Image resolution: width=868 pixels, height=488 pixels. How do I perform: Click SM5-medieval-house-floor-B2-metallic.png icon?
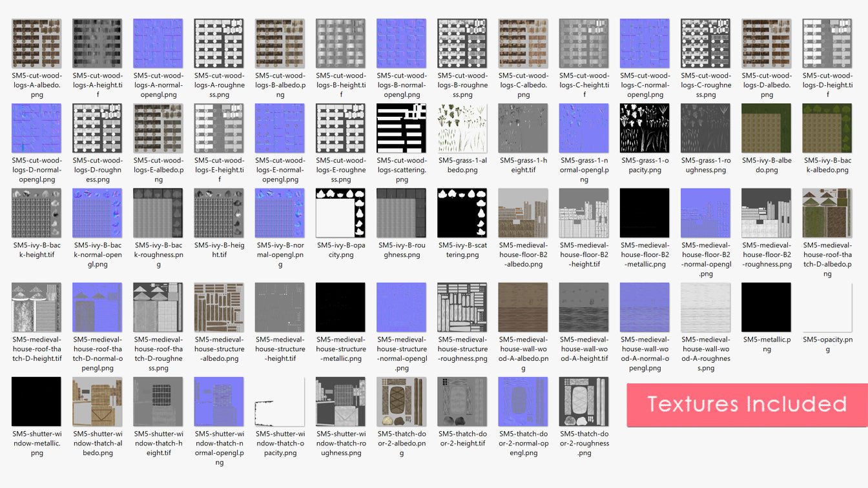pyautogui.click(x=645, y=213)
